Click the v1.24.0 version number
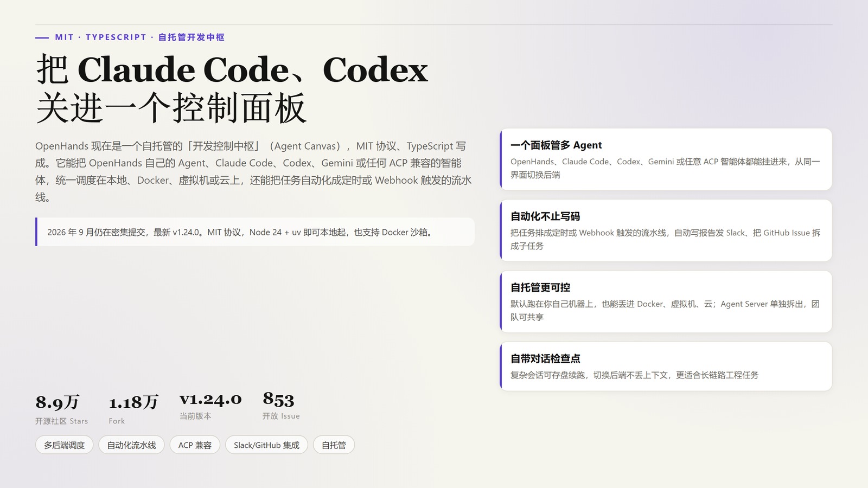Screen dimensions: 868x488 coord(210,400)
